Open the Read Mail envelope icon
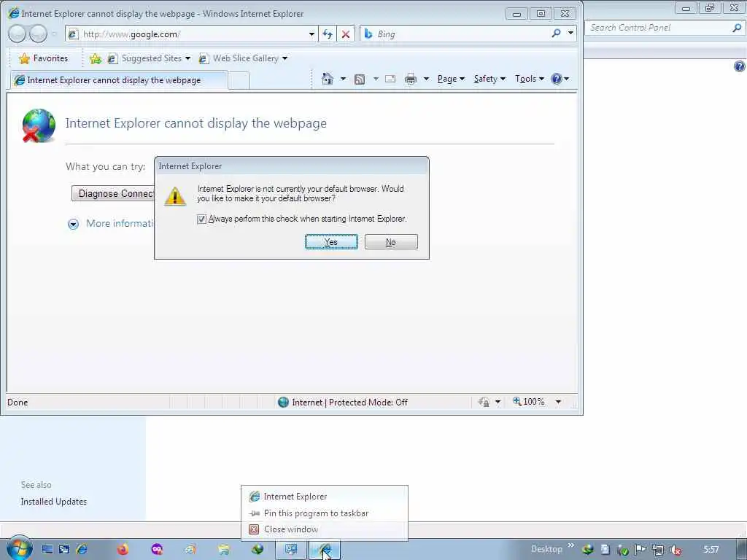Screen dimensions: 747x560 390,79
